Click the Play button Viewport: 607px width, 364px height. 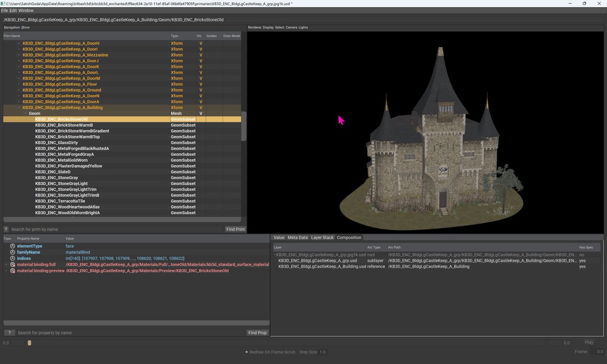click(x=589, y=342)
